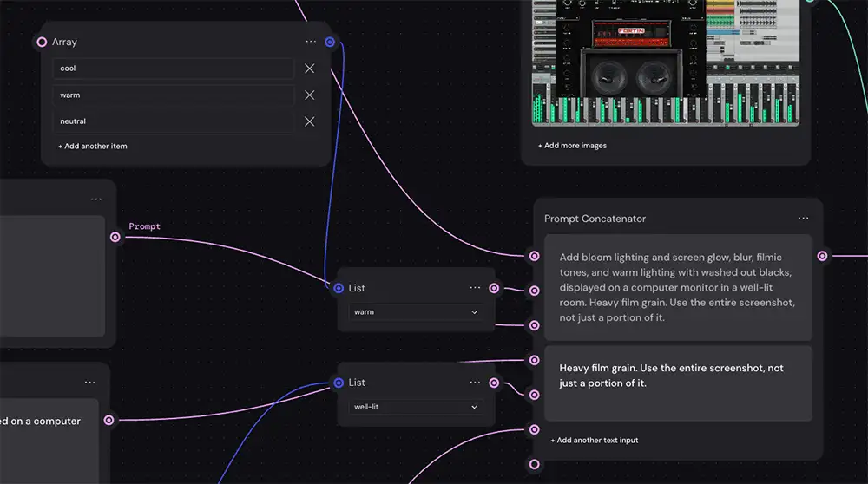Click the blue input port of warm List

tap(339, 288)
